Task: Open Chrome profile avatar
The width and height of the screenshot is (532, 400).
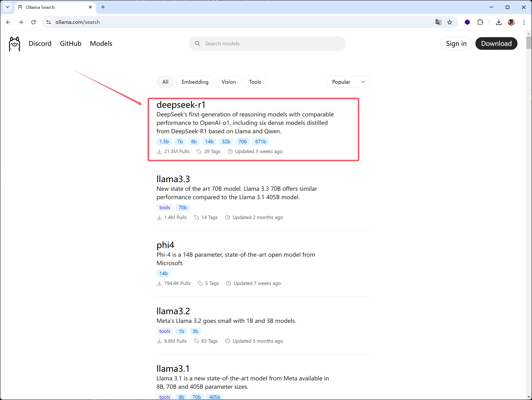Action: (511, 22)
